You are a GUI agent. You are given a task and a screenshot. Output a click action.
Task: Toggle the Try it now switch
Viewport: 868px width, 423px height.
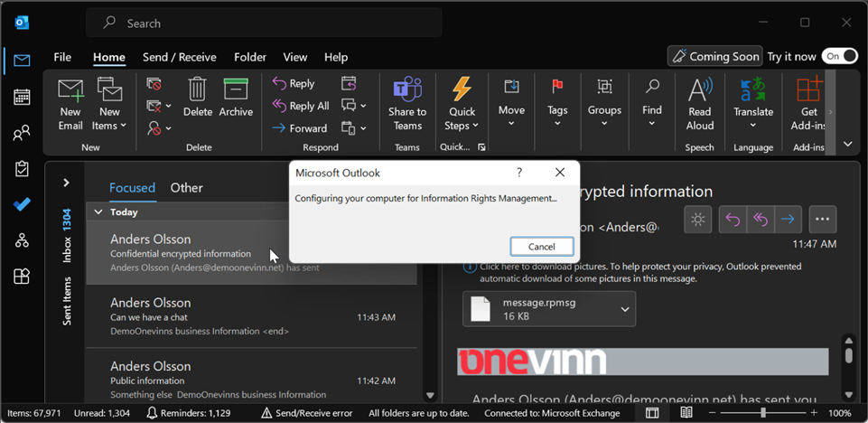pyautogui.click(x=838, y=56)
